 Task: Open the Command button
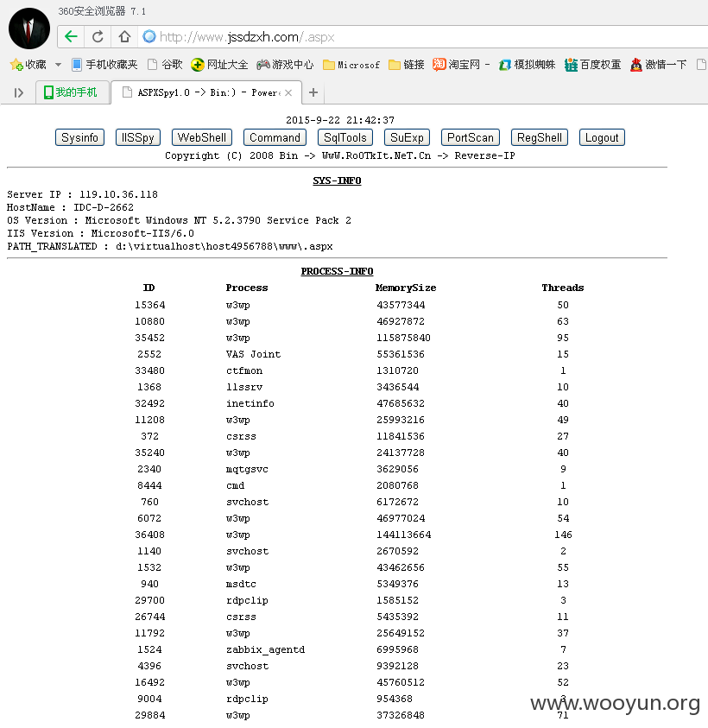pos(275,137)
